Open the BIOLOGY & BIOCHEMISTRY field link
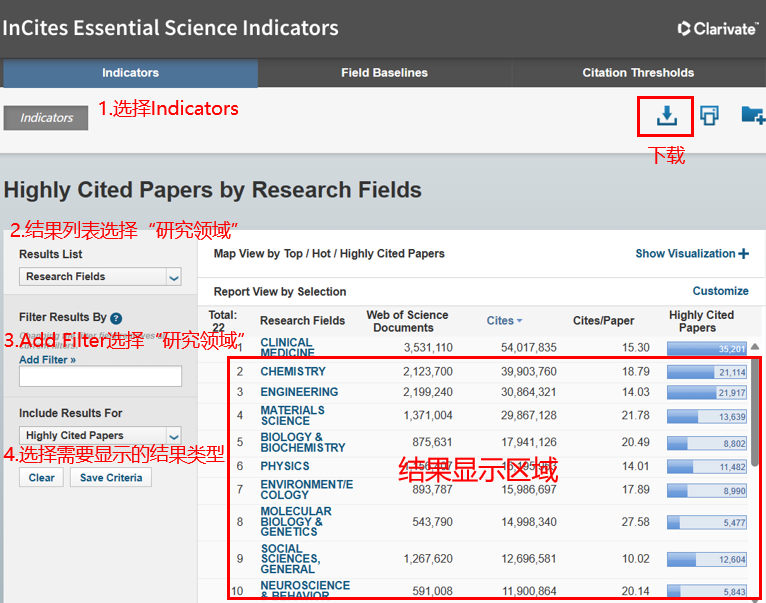 pyautogui.click(x=303, y=442)
